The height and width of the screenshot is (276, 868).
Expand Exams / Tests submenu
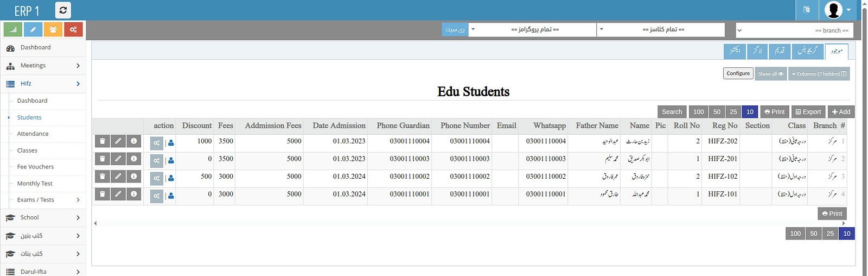[x=47, y=200]
